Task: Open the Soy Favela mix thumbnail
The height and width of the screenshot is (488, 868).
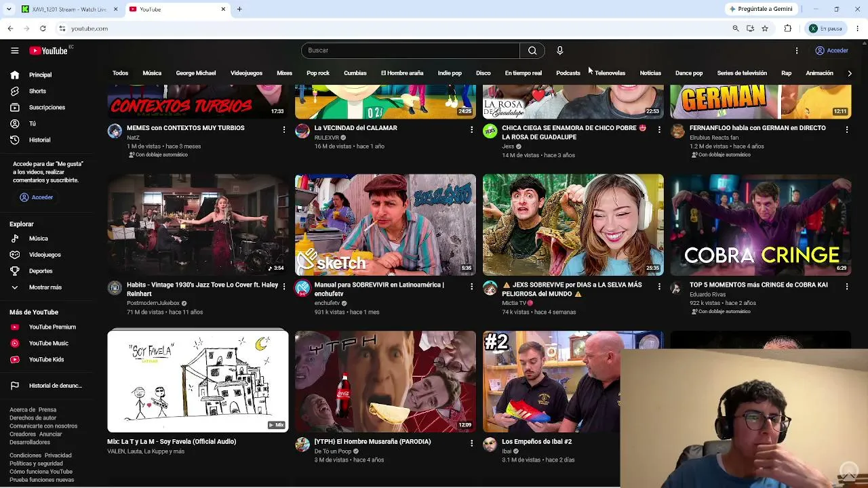Action: pos(198,382)
